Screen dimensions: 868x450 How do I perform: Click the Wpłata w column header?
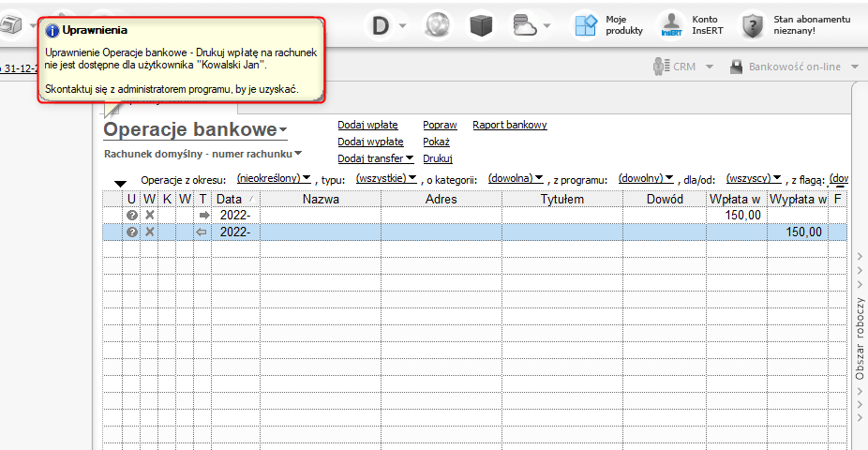736,199
